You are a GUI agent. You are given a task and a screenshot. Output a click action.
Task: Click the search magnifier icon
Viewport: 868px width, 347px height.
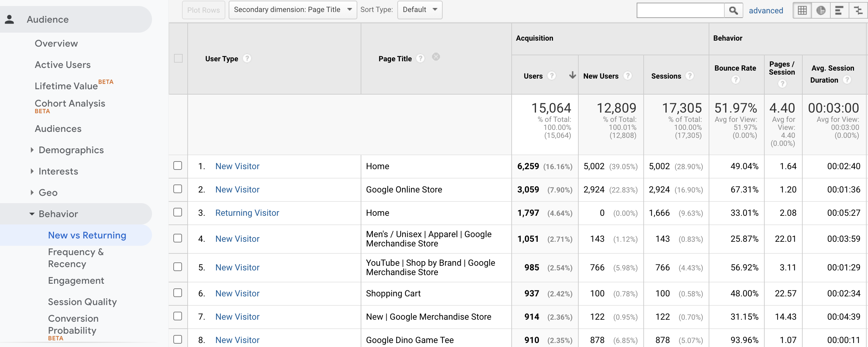pyautogui.click(x=734, y=10)
